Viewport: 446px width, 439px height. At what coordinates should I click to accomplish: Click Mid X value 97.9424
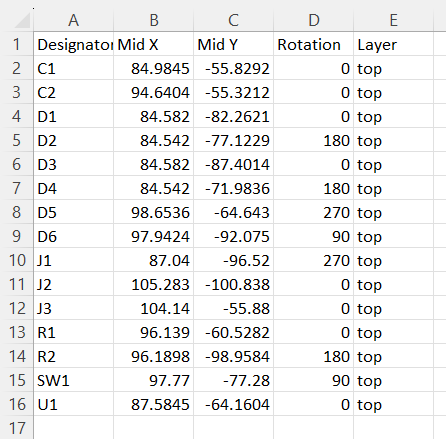(x=154, y=236)
